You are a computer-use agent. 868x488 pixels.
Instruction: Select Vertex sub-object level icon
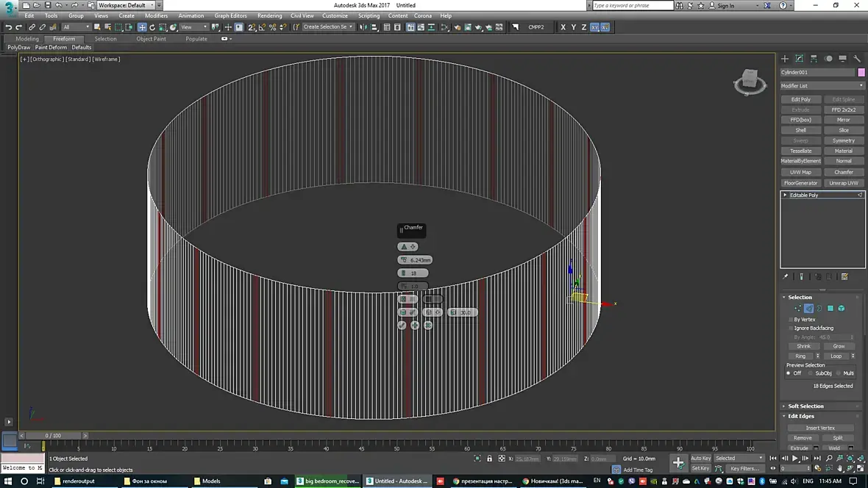pos(797,308)
